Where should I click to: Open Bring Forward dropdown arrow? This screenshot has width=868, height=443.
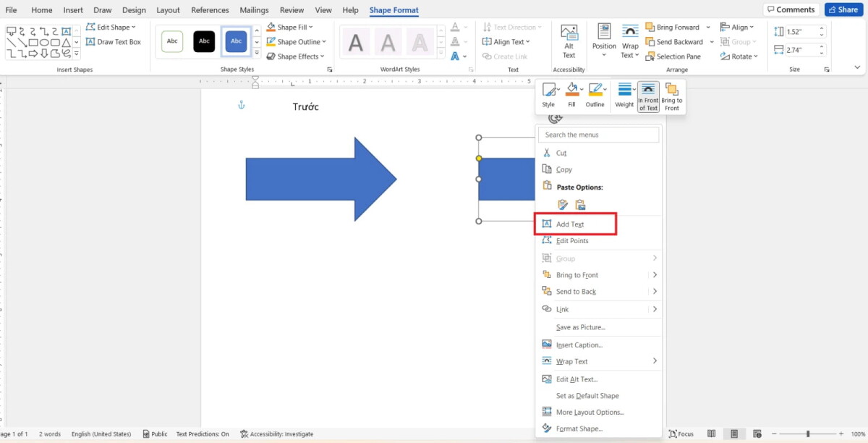[708, 28]
